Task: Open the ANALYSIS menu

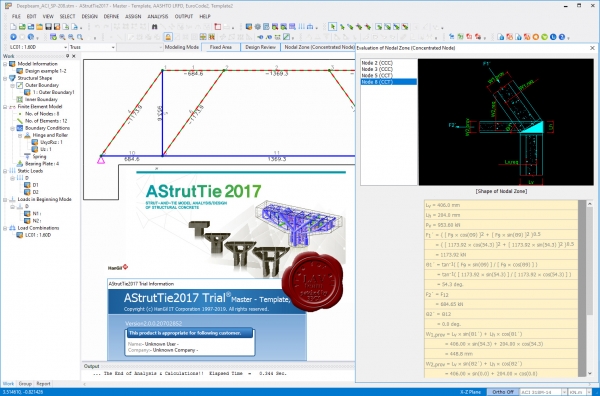Action: click(x=158, y=16)
